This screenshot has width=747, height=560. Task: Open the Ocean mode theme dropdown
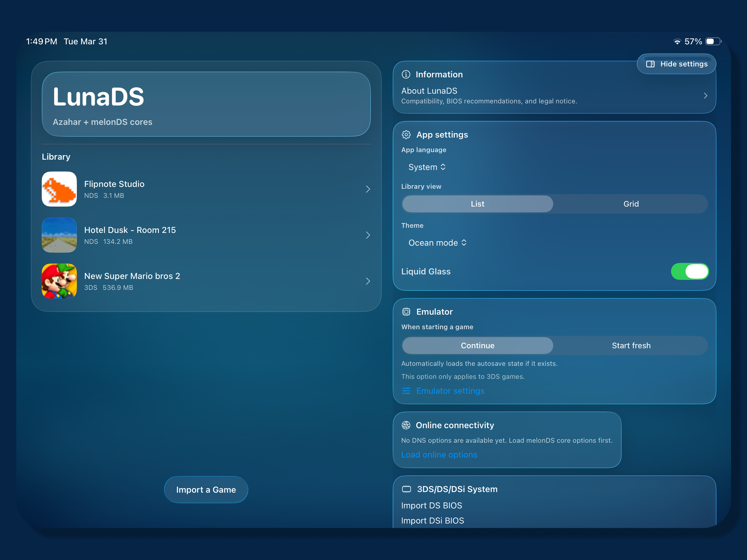pyautogui.click(x=437, y=243)
